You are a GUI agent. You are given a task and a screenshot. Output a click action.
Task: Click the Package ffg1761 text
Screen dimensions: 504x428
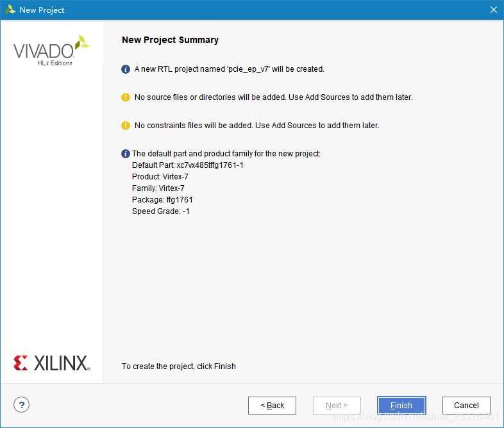[x=162, y=200]
